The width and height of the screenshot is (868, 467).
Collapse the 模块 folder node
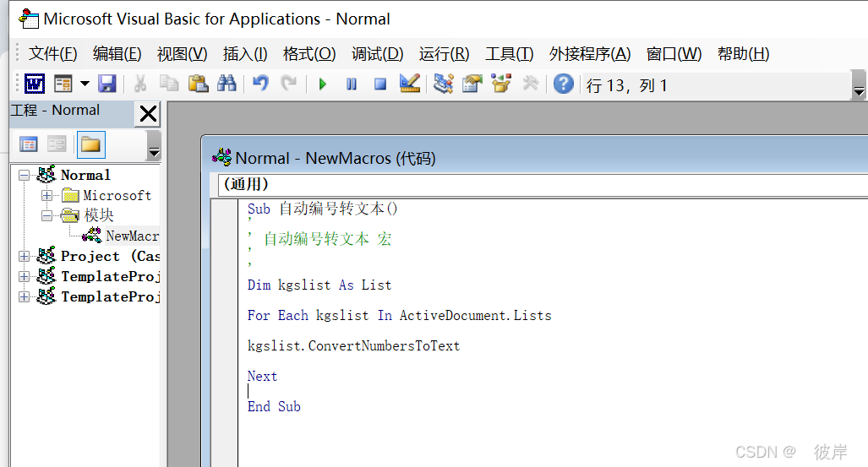pyautogui.click(x=47, y=216)
